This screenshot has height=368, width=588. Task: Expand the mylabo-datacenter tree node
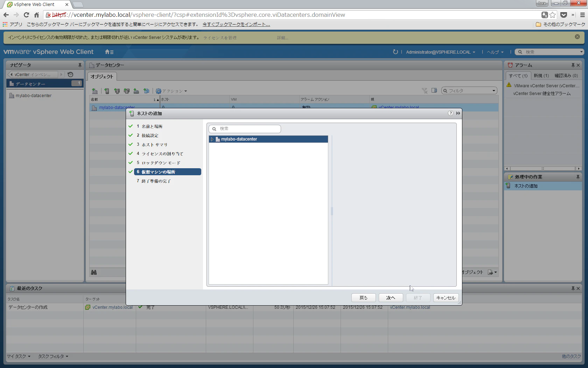coord(212,139)
